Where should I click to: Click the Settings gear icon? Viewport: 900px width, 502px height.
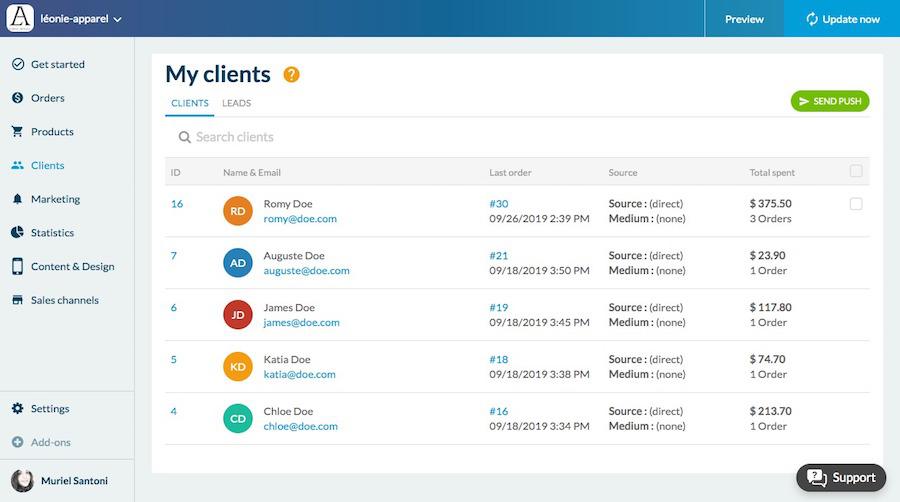coord(17,409)
